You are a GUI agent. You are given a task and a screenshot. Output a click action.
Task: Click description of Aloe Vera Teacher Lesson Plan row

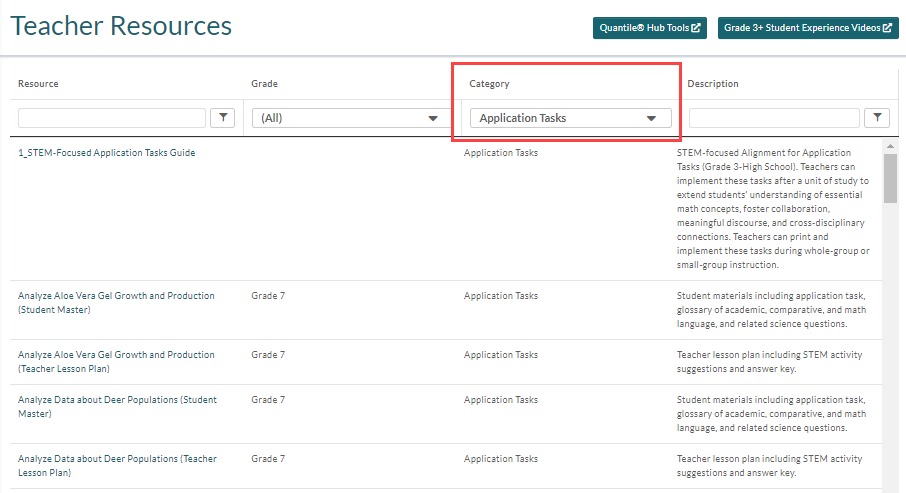769,361
